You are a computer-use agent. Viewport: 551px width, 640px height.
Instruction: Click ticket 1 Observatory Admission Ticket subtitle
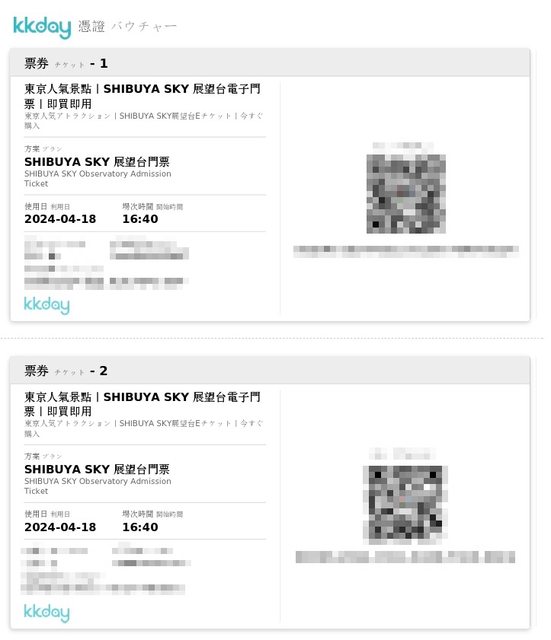(x=98, y=179)
